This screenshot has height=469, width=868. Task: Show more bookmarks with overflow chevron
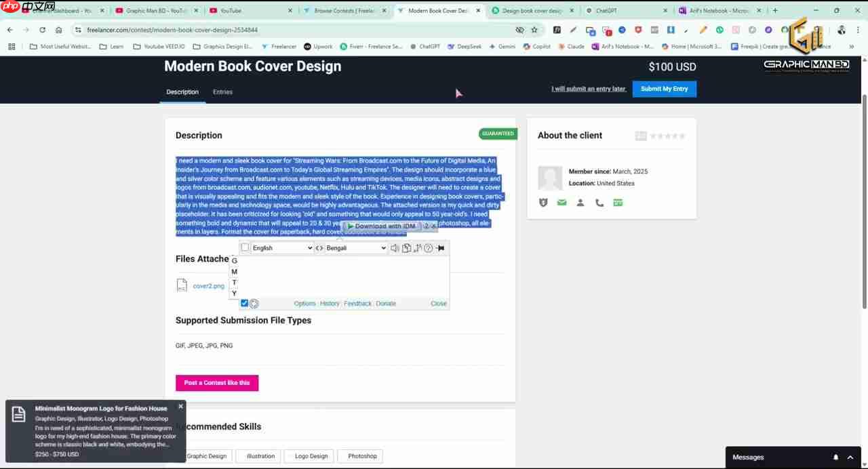(x=852, y=47)
